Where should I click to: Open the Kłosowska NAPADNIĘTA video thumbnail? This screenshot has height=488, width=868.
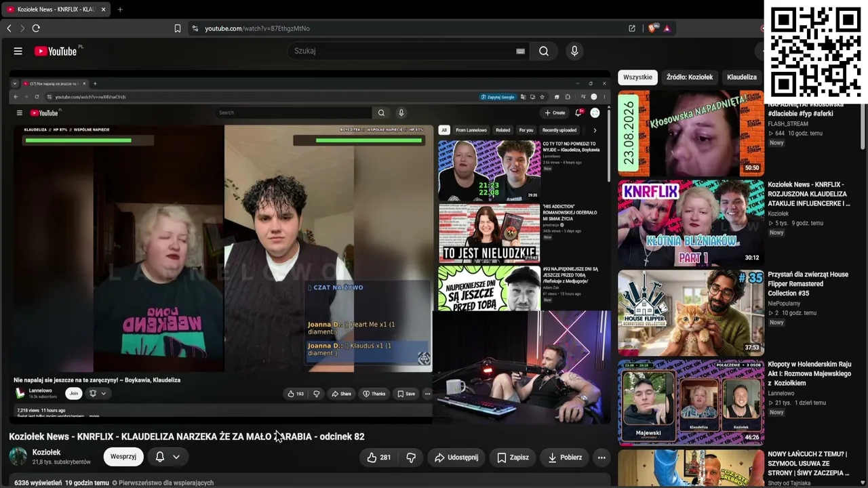point(690,134)
